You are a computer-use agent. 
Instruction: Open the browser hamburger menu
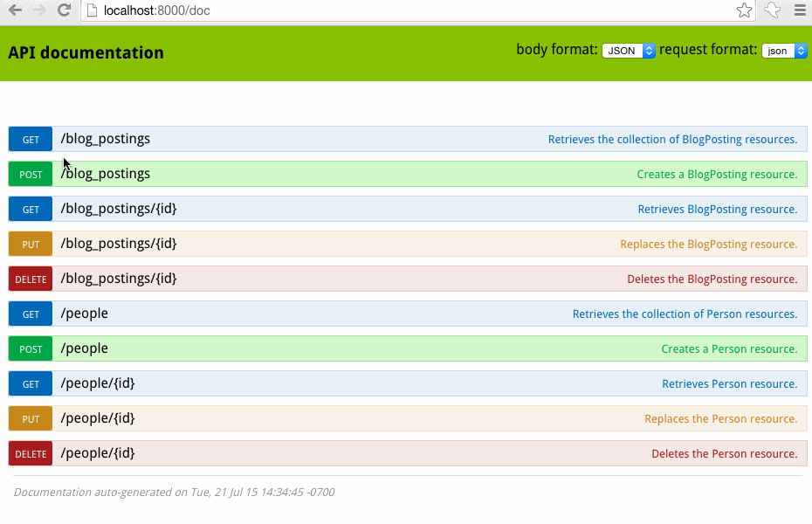coord(800,10)
